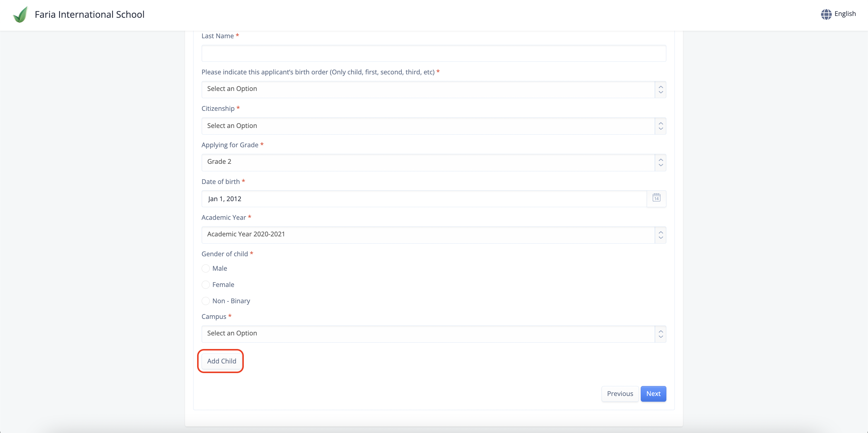
Task: Click the Campus label text
Action: click(x=214, y=316)
